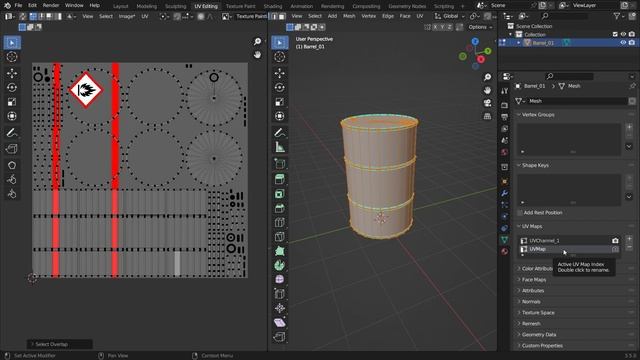640x360 pixels.
Task: Collapse the UV Maps panel
Action: point(531,226)
